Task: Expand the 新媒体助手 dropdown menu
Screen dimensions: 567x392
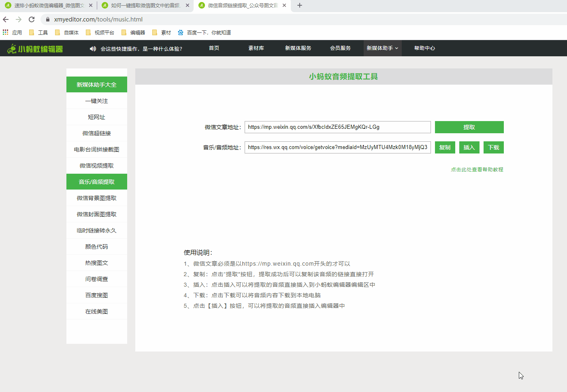Action: click(382, 48)
